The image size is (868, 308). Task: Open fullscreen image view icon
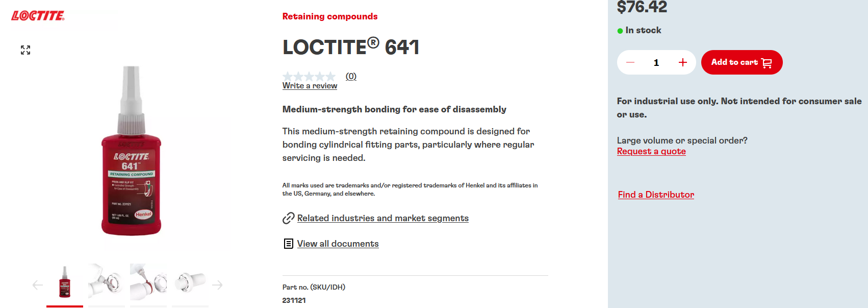pos(25,50)
